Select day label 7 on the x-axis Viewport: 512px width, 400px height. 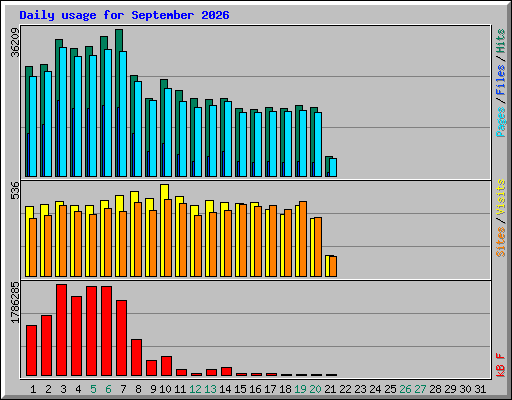[x=123, y=389]
